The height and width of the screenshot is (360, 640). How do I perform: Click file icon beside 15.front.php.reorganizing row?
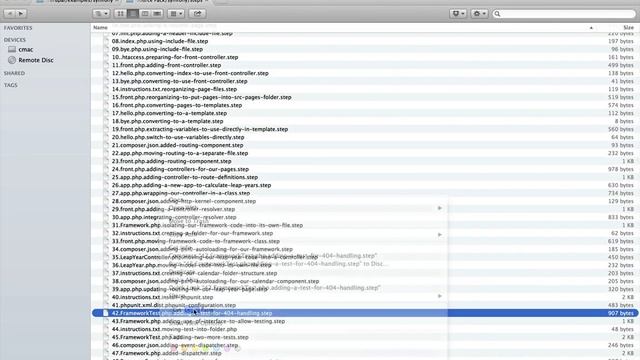click(x=106, y=97)
